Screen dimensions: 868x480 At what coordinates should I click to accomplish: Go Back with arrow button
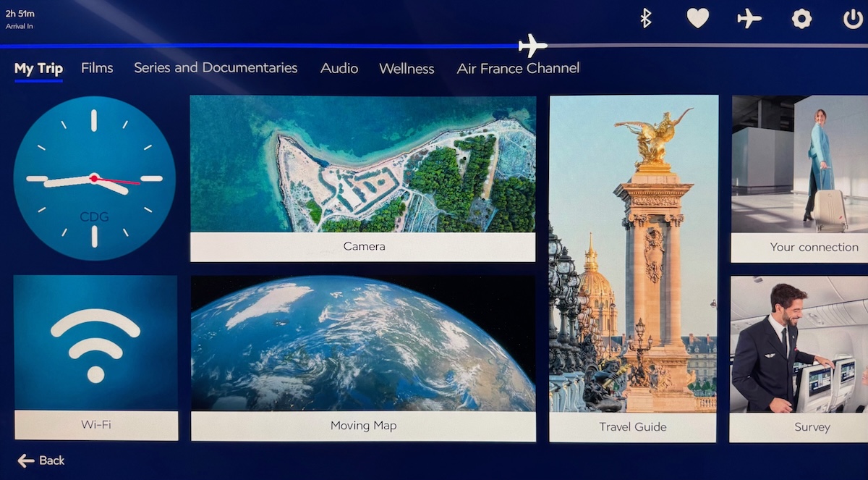pos(41,460)
